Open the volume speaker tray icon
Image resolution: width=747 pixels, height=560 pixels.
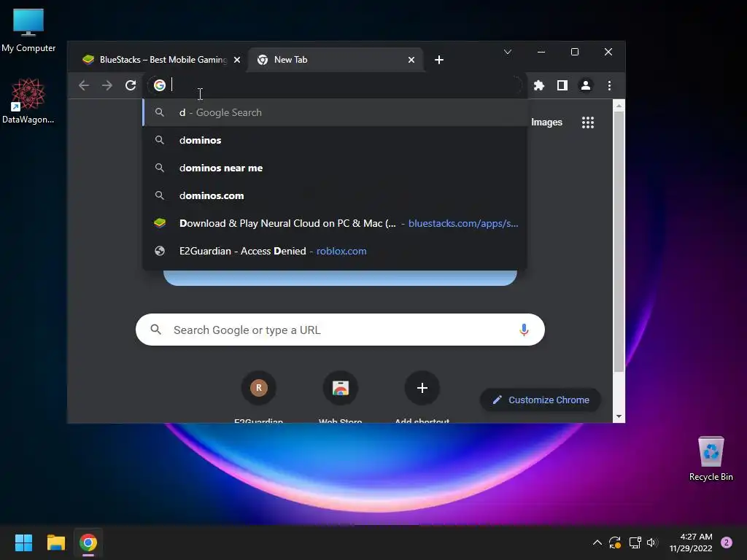(x=652, y=542)
